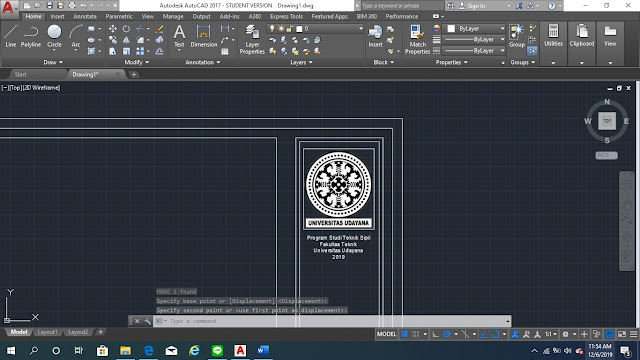Viewport: 640px width, 360px height.
Task: Click the customization menu icon in status bar
Action: pos(633,334)
